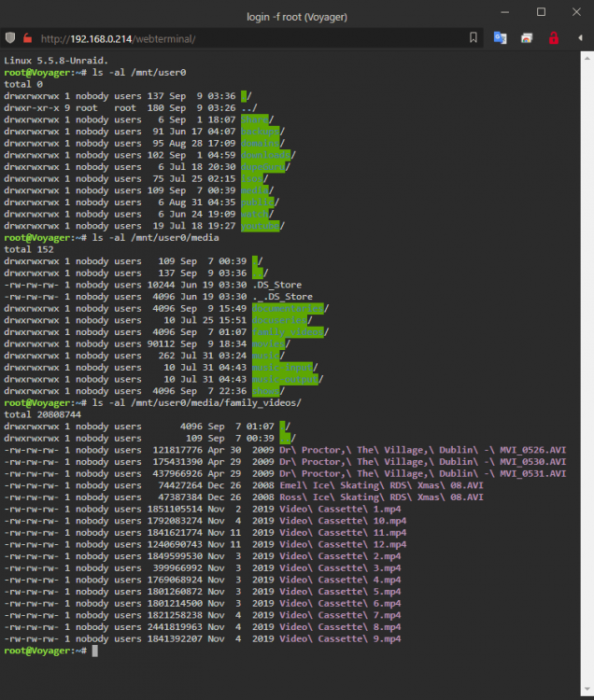Image resolution: width=594 pixels, height=700 pixels.
Task: Click the 'isos' directory name
Action: 252,178
